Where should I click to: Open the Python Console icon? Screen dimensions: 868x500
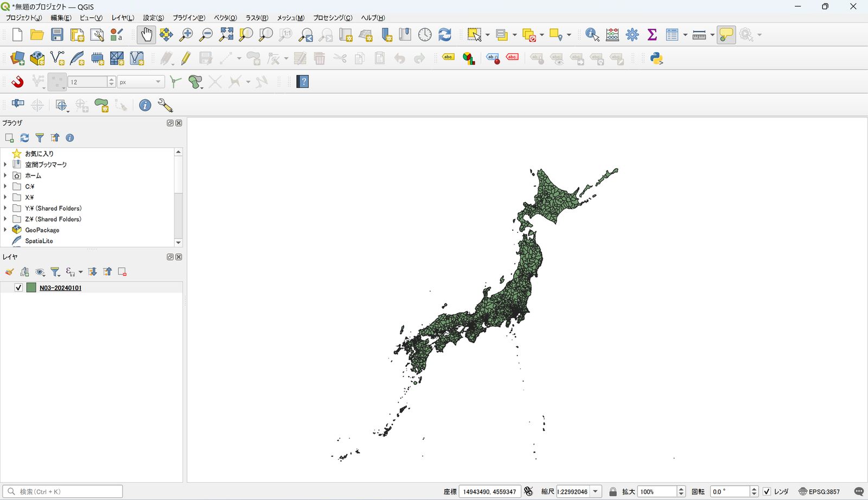click(656, 59)
